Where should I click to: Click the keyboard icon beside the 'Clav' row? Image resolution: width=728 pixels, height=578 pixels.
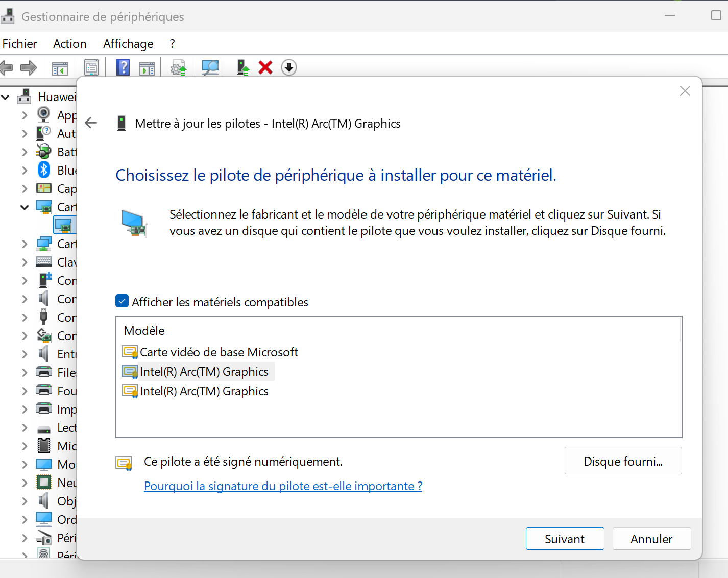tap(44, 262)
